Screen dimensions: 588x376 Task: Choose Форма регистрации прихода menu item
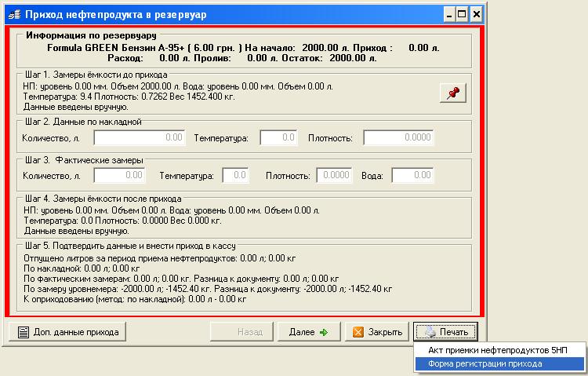(x=499, y=363)
